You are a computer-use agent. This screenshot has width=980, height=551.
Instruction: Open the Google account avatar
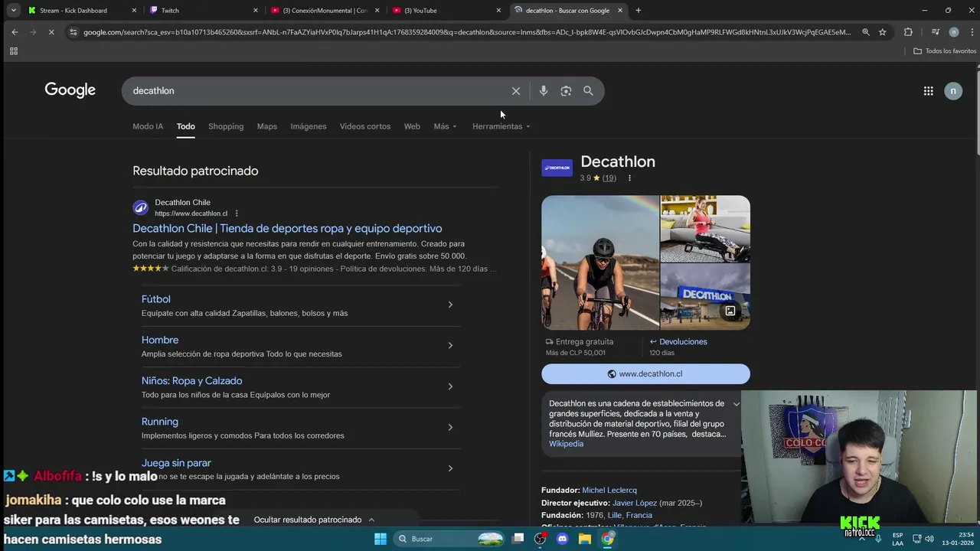click(953, 91)
